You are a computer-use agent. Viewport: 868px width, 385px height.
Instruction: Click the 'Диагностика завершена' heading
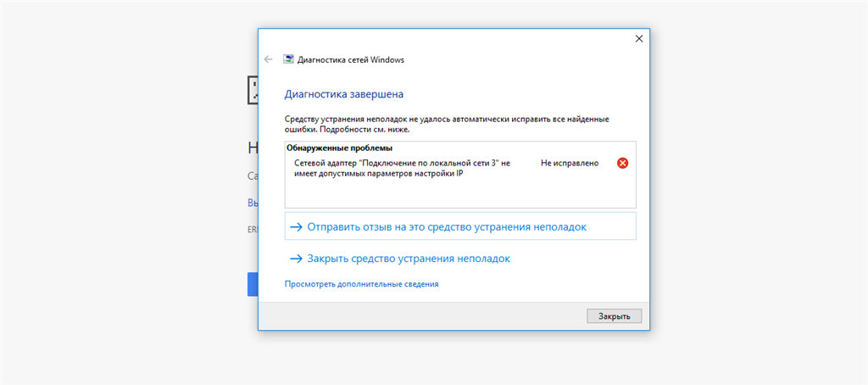click(344, 94)
